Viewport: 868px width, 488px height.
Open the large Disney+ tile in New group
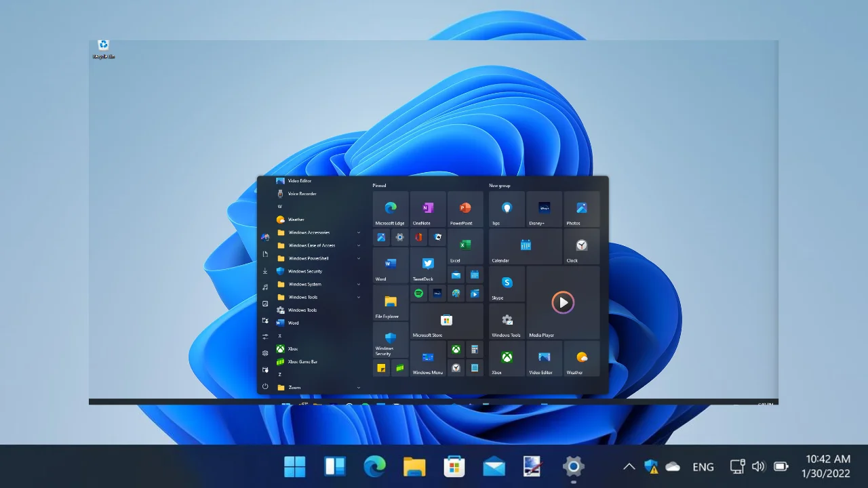click(x=544, y=209)
